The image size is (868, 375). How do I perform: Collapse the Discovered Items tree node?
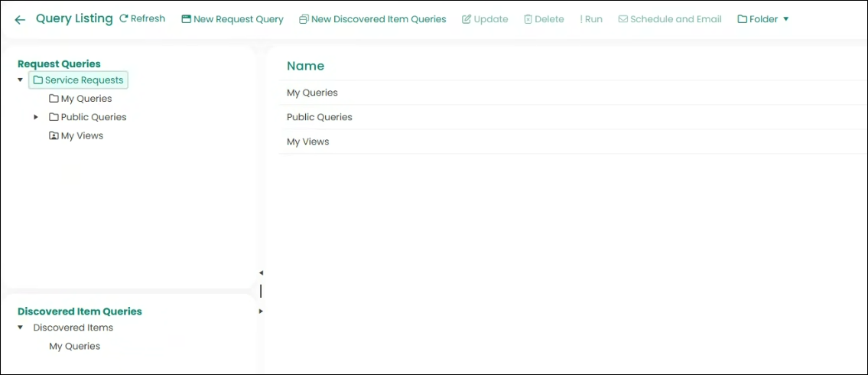pyautogui.click(x=20, y=328)
